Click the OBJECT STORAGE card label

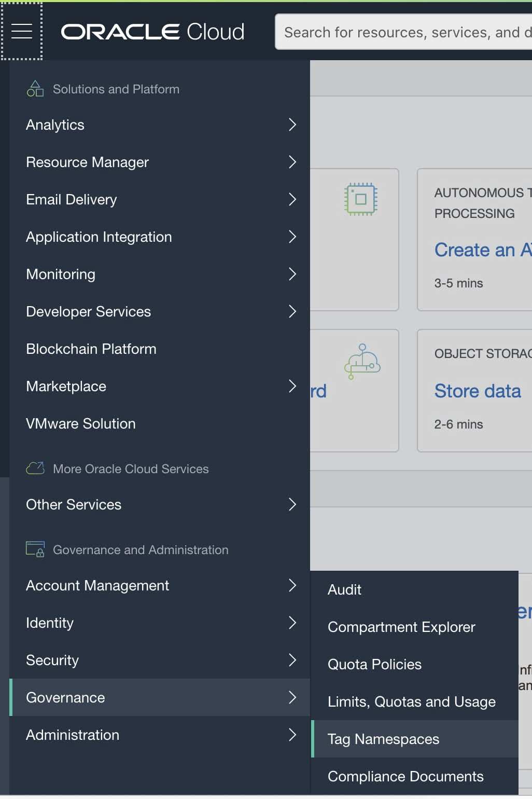tap(483, 354)
